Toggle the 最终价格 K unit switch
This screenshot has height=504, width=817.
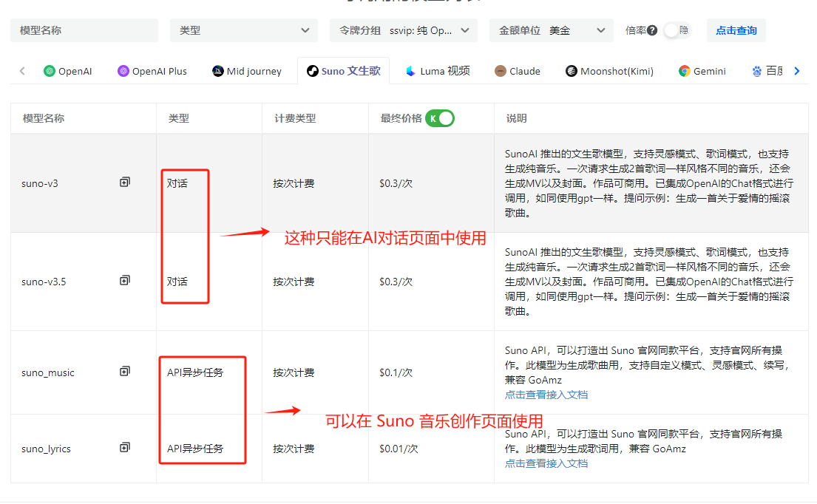(x=440, y=118)
